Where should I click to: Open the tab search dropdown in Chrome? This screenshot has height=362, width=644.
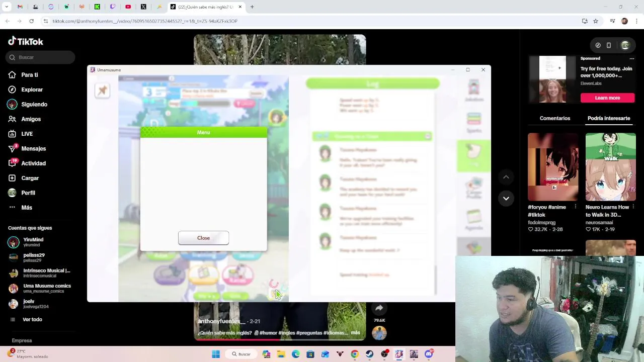tap(6, 7)
